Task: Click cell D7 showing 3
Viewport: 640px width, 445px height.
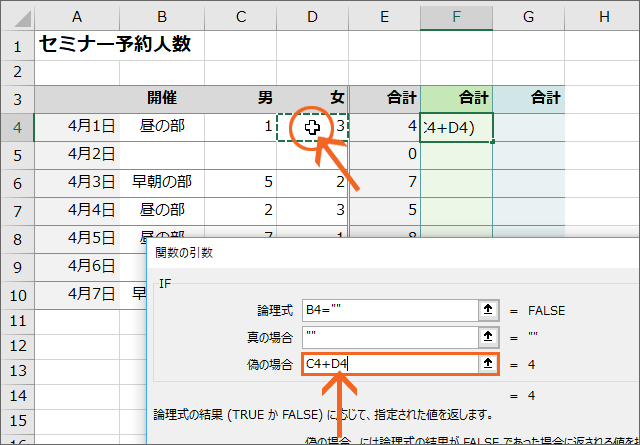Action: [312, 211]
